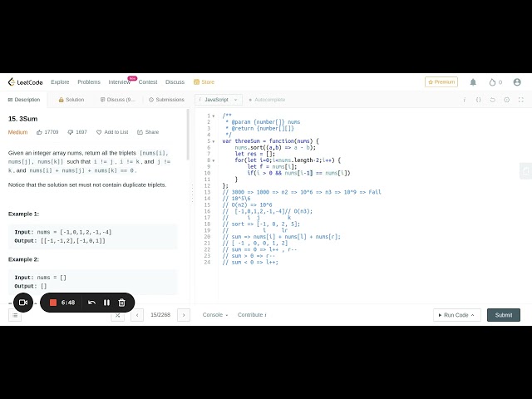Open the comments count 1697
532x399 pixels.
[77, 132]
